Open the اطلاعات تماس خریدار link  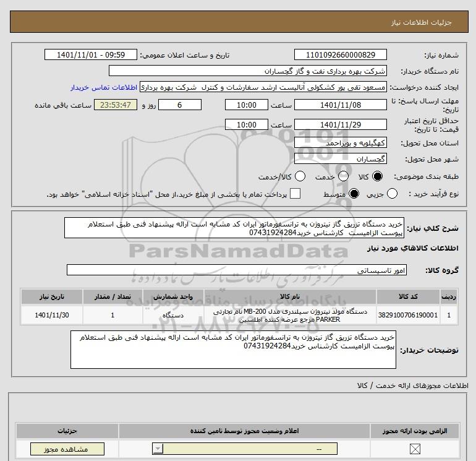coord(104,87)
